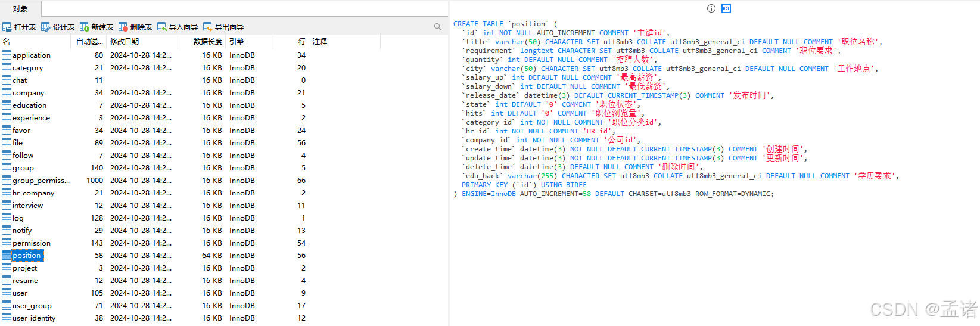Viewport: 980px width, 326px height.
Task: Sort by the 自动递... column header
Action: coord(89,41)
